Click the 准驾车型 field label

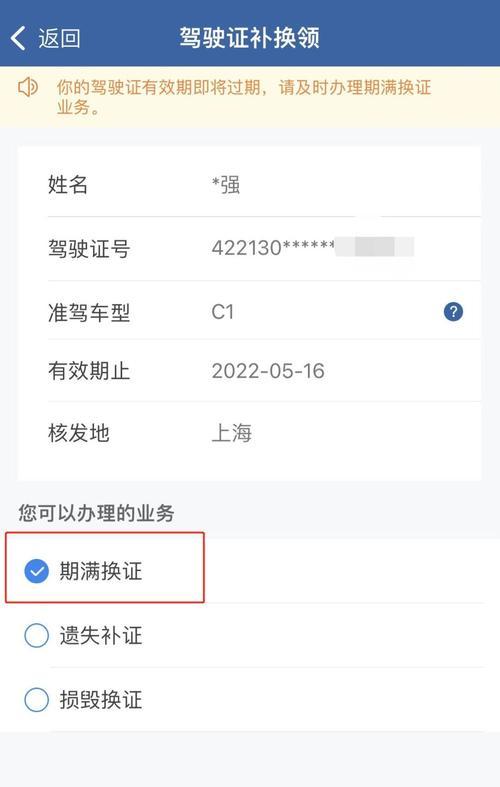tap(89, 313)
